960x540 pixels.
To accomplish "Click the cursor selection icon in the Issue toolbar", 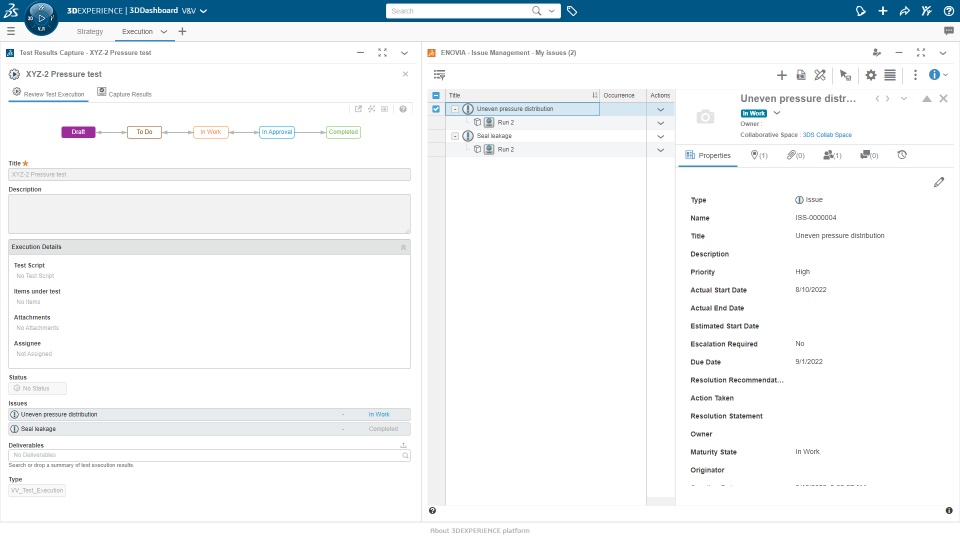I will [x=846, y=75].
